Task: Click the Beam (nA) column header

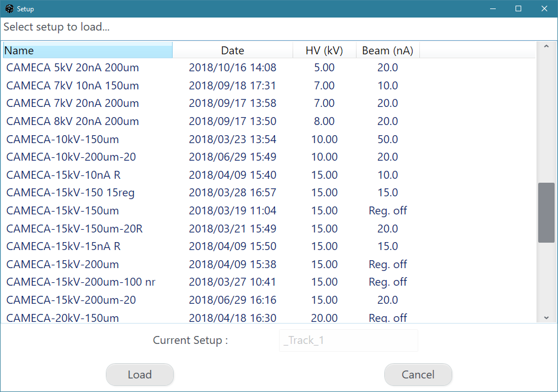Action: point(388,51)
